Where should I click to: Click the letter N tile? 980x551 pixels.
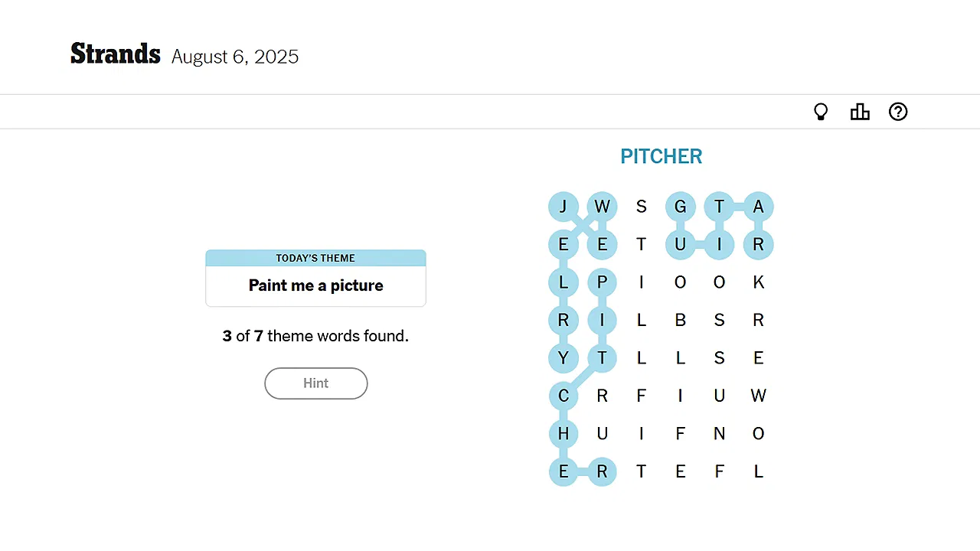[719, 434]
